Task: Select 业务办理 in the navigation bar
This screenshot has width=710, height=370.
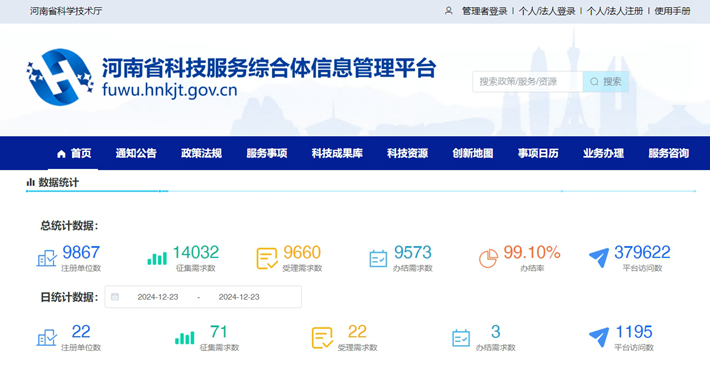Action: [604, 154]
